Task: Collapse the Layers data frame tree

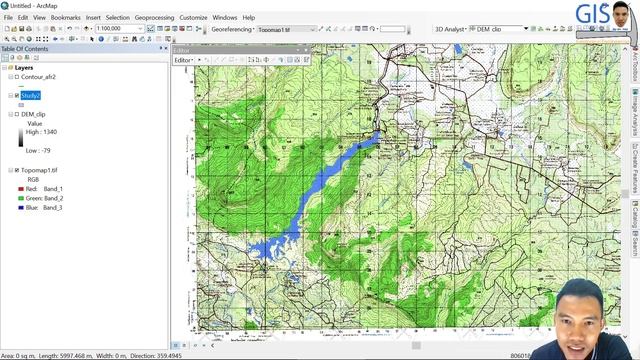Action: 4,68
